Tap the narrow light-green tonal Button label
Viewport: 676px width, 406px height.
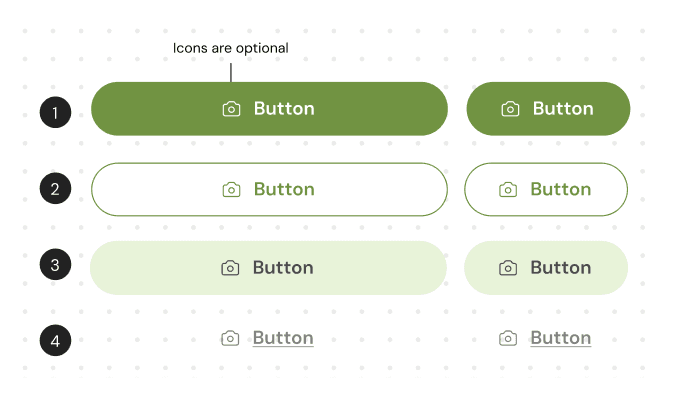[x=560, y=268]
